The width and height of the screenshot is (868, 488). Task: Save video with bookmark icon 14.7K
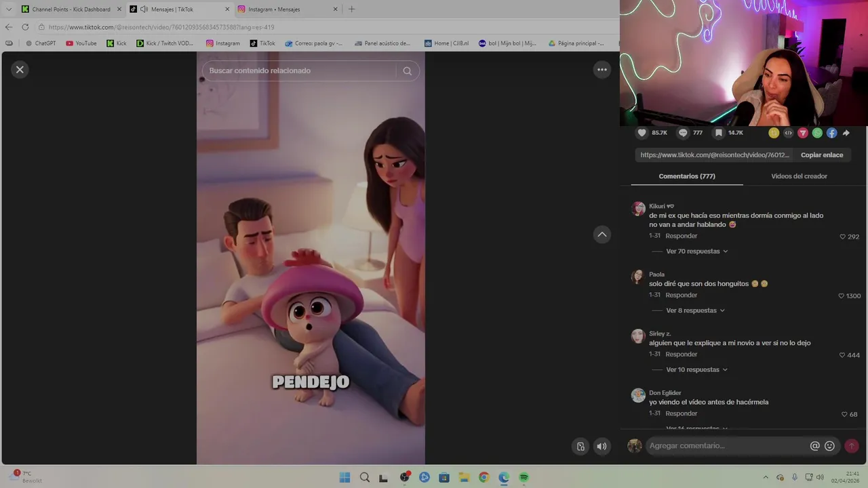[719, 133]
